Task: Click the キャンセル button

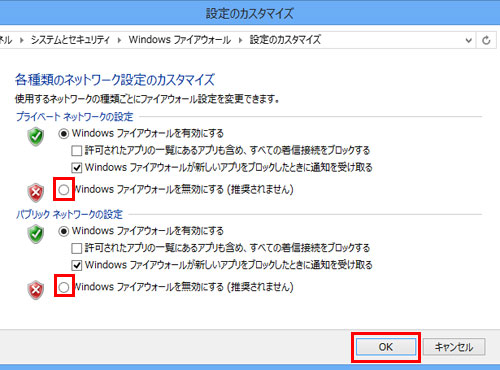Action: point(454,347)
